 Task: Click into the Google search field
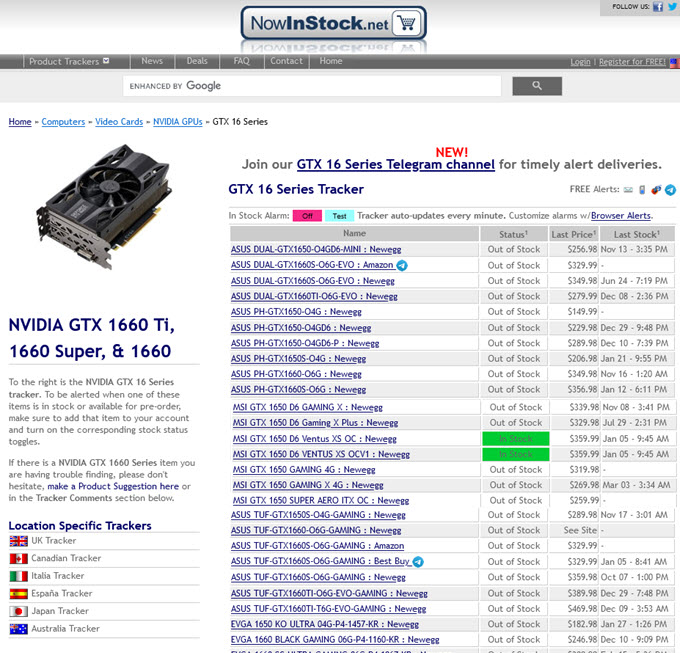coord(312,86)
